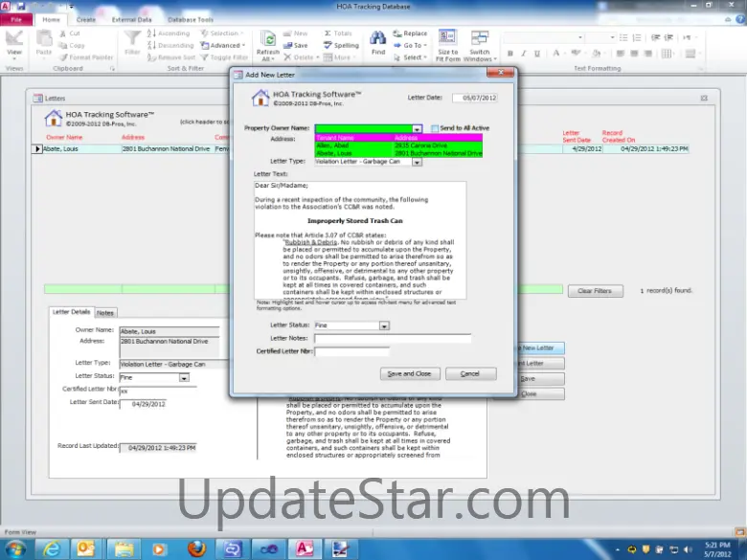Click the Save and Close button
Screen dimensions: 747x560
point(410,373)
